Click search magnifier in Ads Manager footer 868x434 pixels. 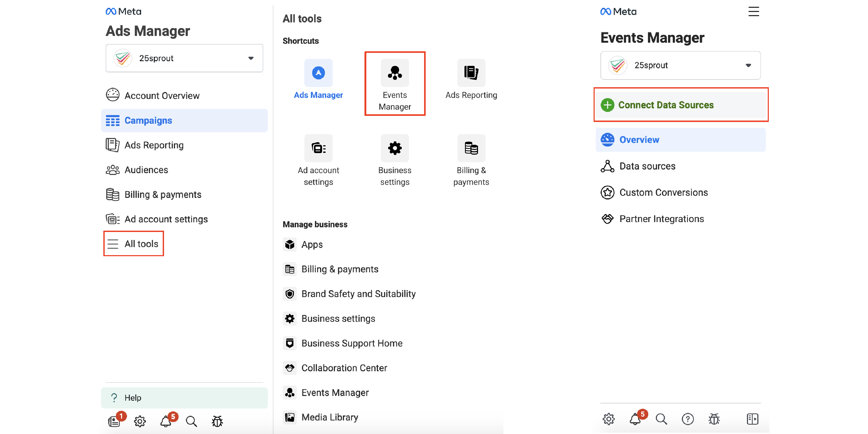click(x=191, y=421)
